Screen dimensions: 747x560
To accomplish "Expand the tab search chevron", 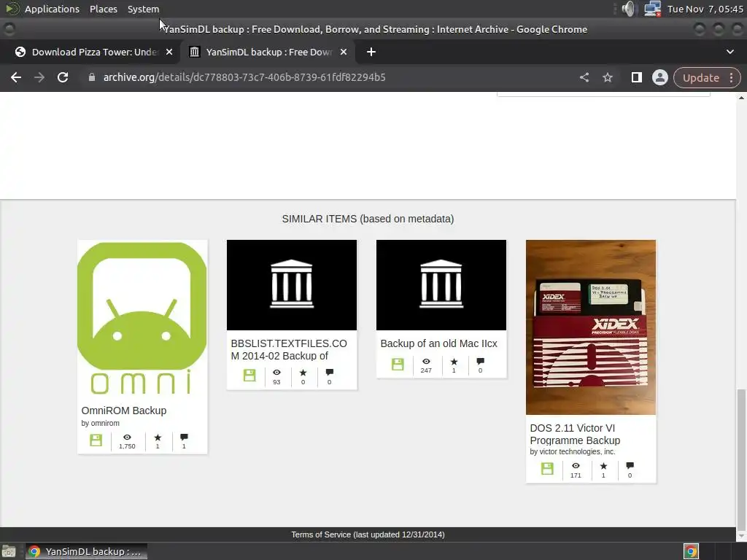I will tap(729, 52).
